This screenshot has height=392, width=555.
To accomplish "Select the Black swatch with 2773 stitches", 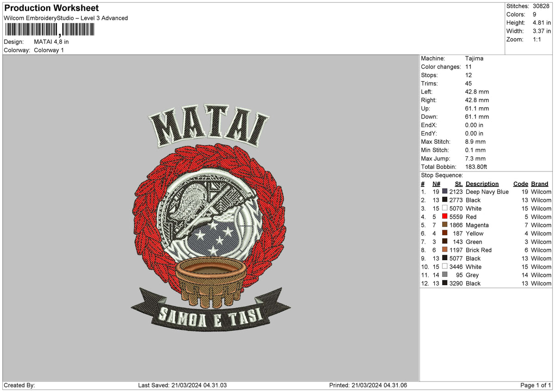I will pos(445,200).
